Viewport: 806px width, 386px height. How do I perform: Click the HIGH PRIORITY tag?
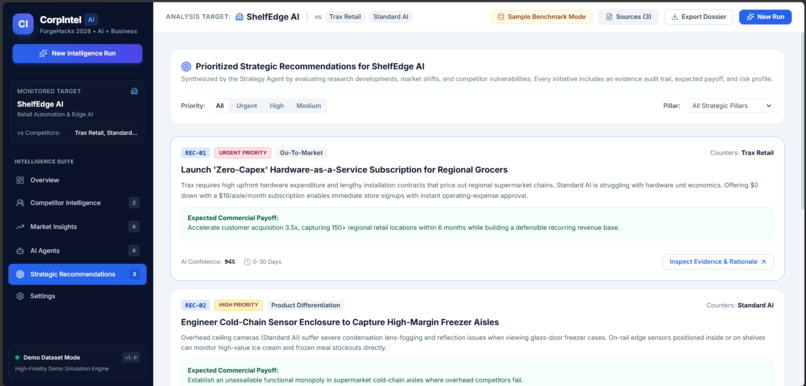click(239, 305)
